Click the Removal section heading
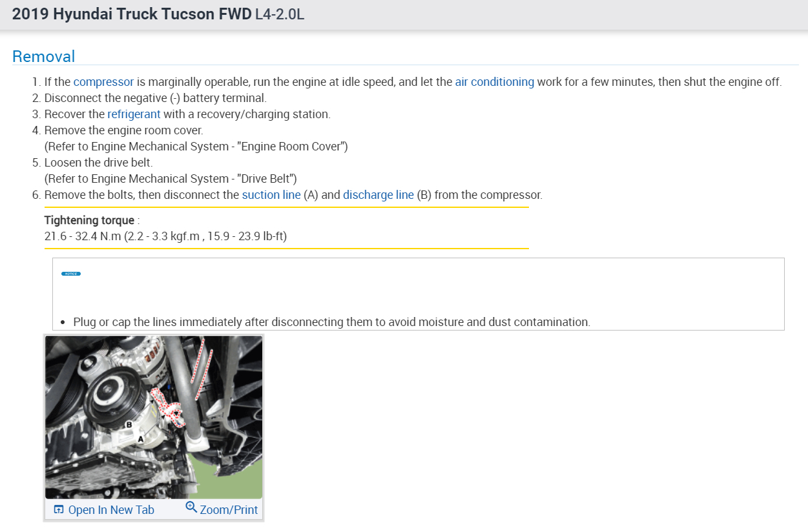This screenshot has width=808, height=532. click(x=44, y=57)
